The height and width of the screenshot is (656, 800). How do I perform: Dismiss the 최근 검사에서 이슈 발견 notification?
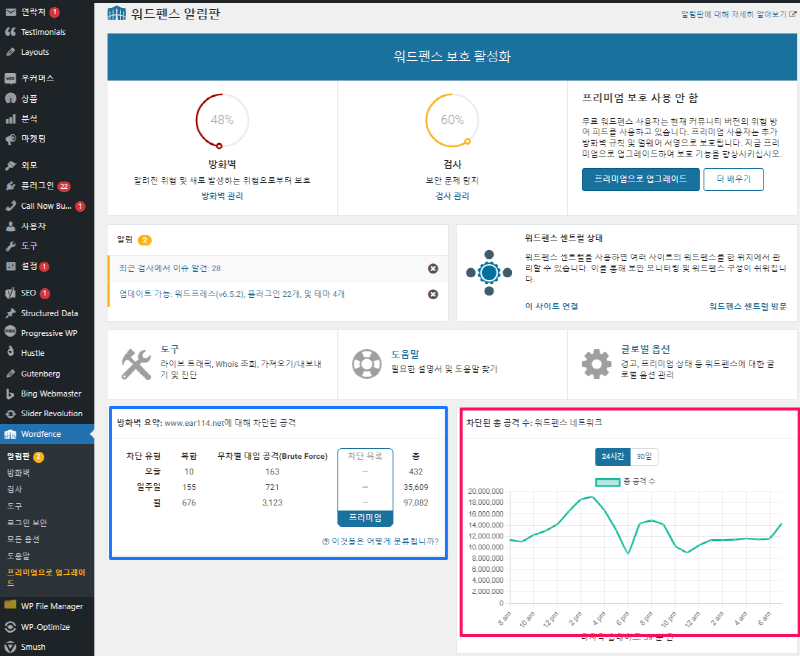coord(433,268)
